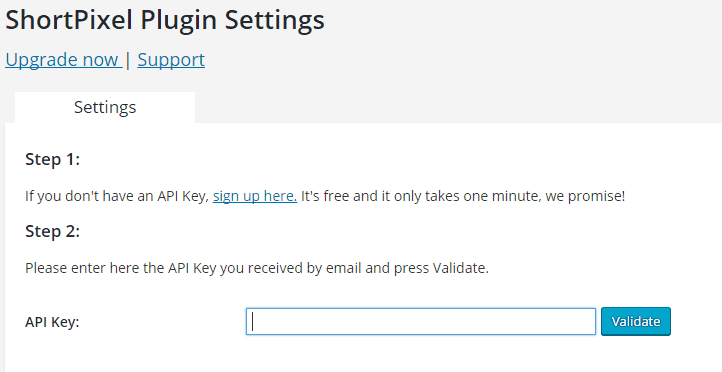Viewport: 722px width, 372px height.
Task: Click the 'we promise!' text
Action: pos(585,196)
